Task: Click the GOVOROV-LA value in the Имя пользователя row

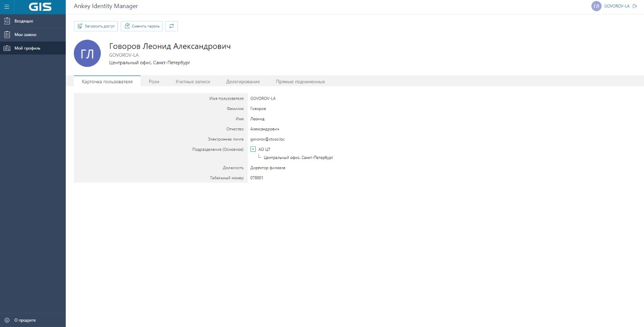Action: [x=263, y=98]
